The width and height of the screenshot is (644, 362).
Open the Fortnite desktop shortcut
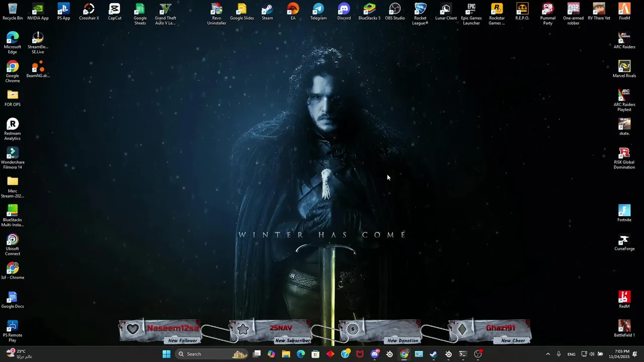(624, 214)
